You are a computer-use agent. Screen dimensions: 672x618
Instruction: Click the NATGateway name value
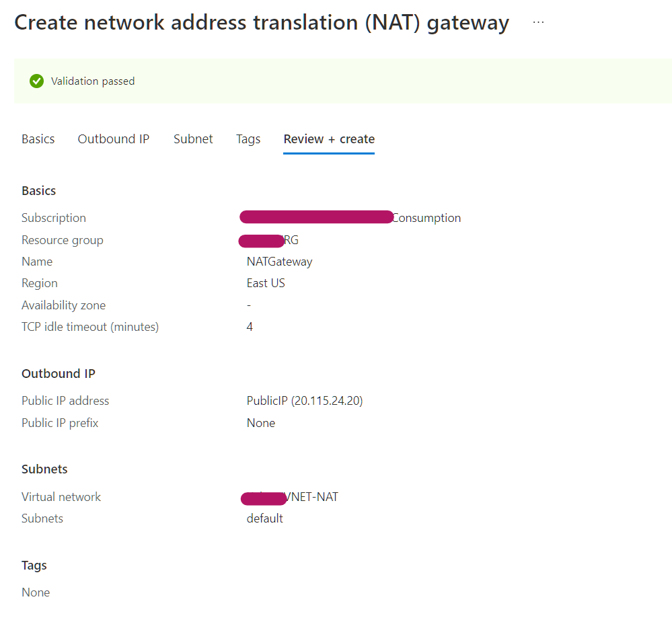[x=279, y=262]
